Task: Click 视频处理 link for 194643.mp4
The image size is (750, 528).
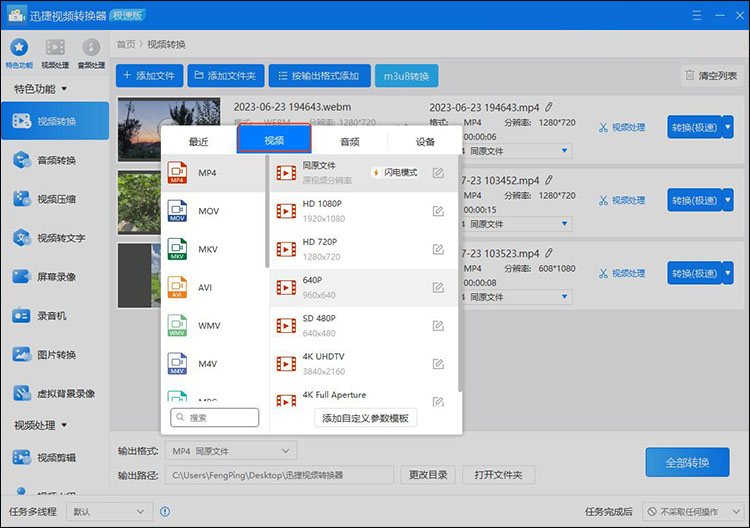Action: [622, 127]
